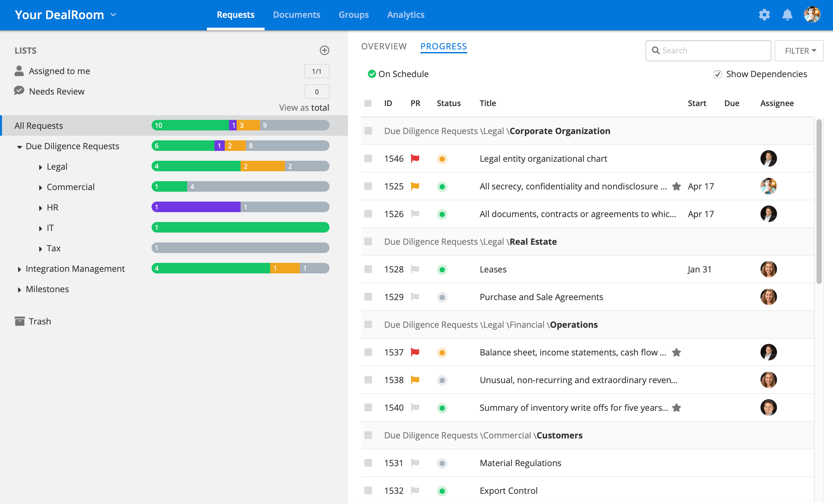This screenshot has height=504, width=833.
Task: Check the box for request 1526
Action: coord(368,214)
